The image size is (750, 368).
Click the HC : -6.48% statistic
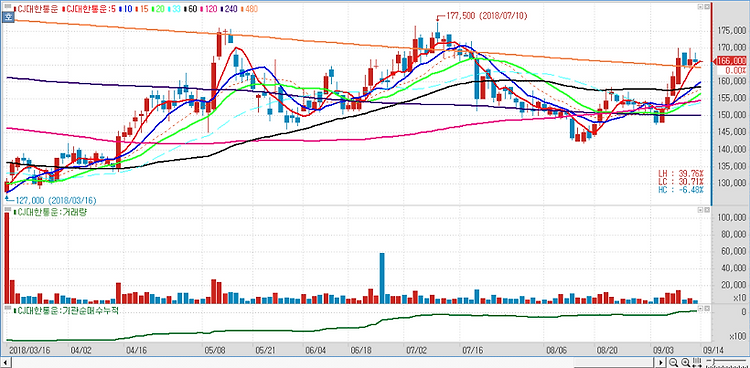(681, 190)
